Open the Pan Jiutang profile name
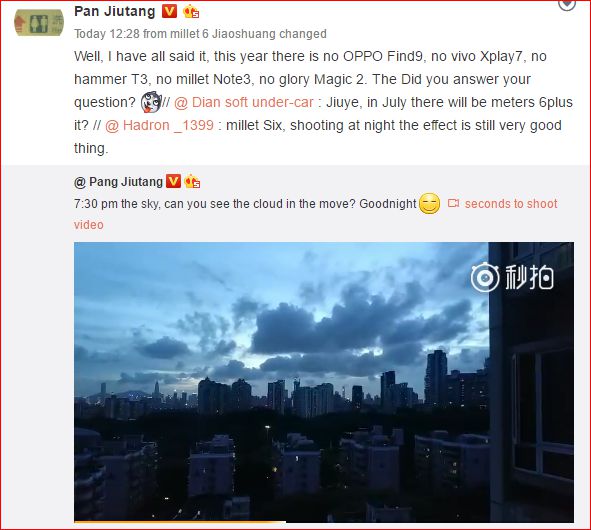 click(x=115, y=11)
